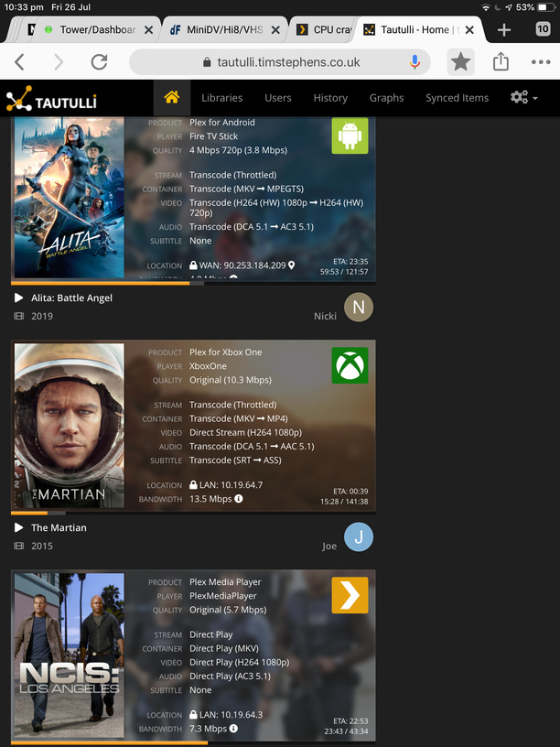The width and height of the screenshot is (560, 747).
Task: Click the play state icon beside The Martian
Action: tap(18, 527)
